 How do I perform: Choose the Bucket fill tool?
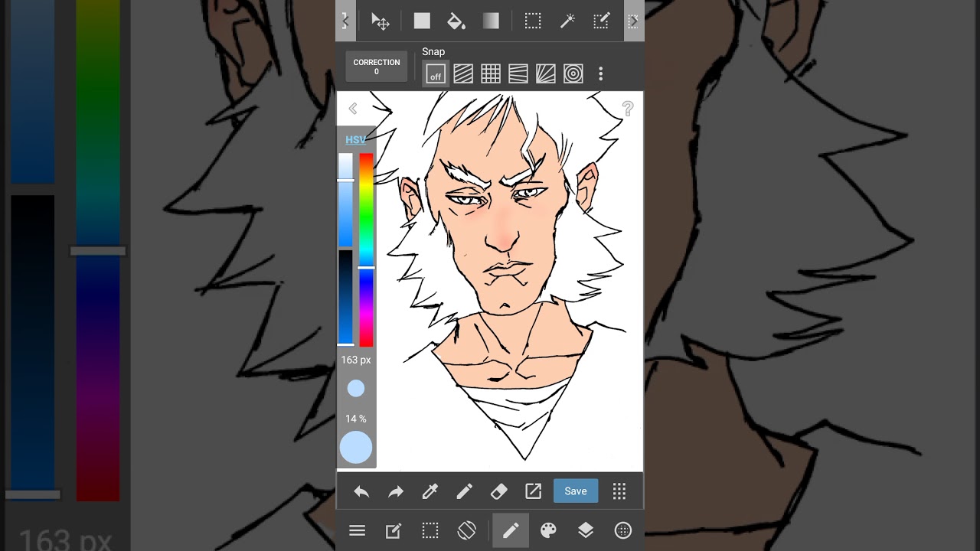(x=456, y=21)
